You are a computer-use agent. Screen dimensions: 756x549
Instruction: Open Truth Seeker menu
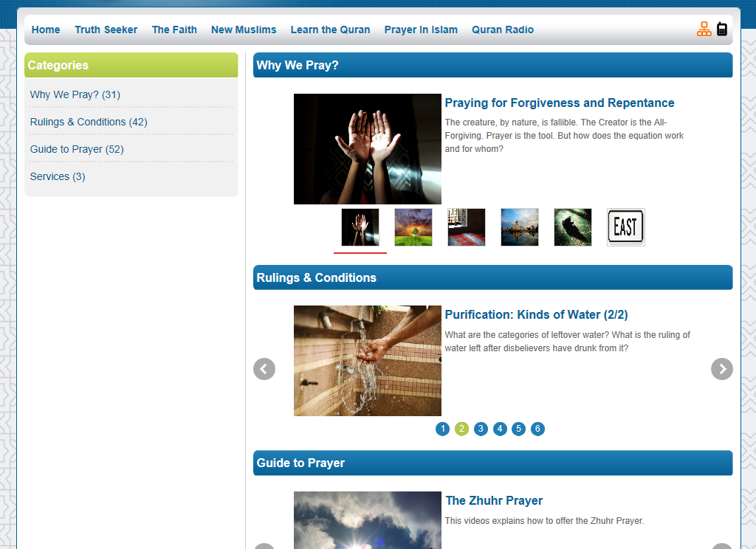(x=106, y=30)
